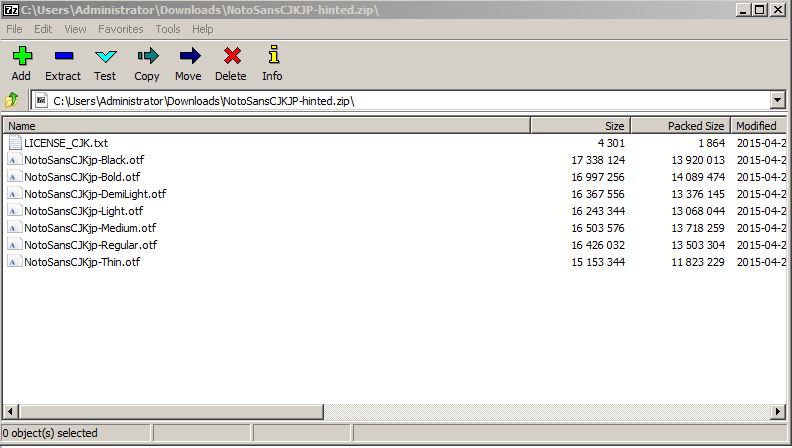Click the NotoSansCJKjp-Light.otf font icon
This screenshot has height=448, width=792.
[14, 211]
